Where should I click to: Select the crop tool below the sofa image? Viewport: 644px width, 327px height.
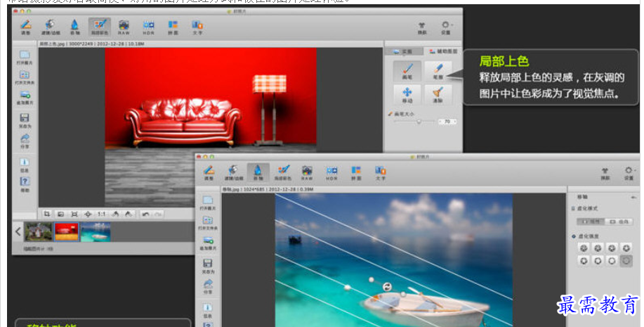[47, 214]
